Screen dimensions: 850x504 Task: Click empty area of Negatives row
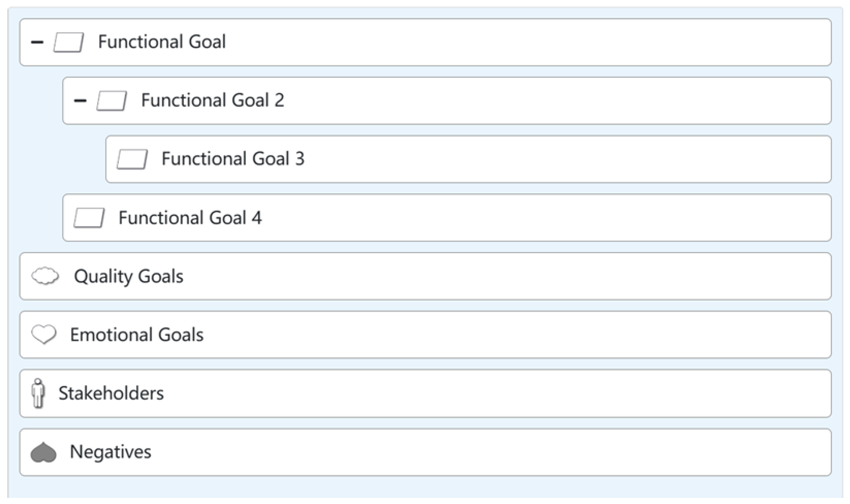click(476, 452)
